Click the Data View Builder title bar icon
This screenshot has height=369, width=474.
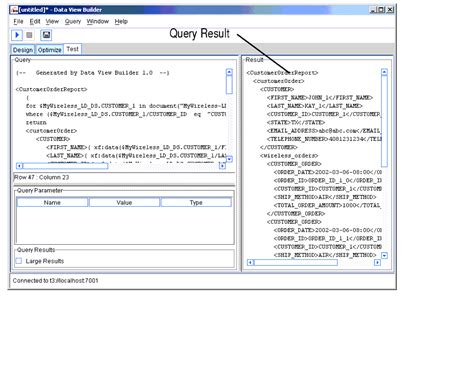[14, 10]
